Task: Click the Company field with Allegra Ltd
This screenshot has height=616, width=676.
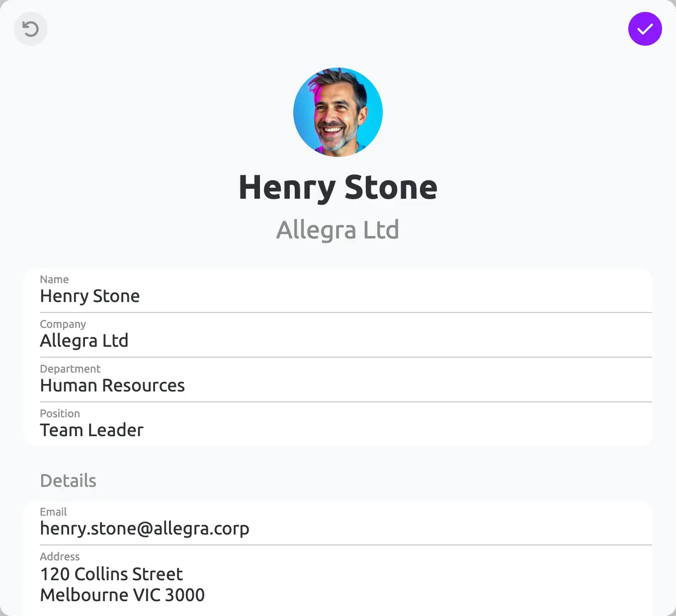Action: (x=346, y=335)
